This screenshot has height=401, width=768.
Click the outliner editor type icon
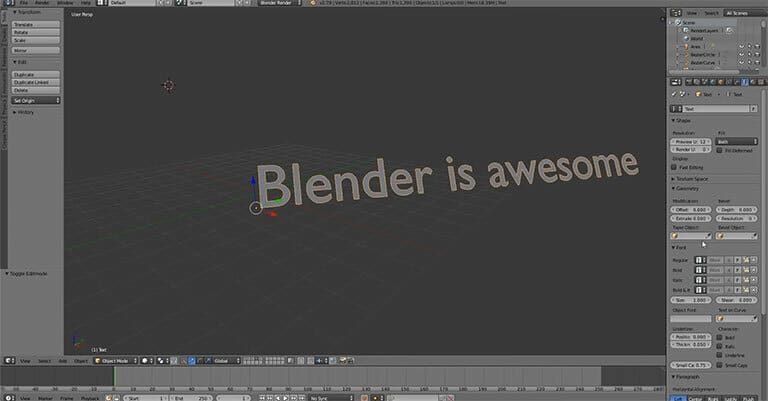coord(676,13)
